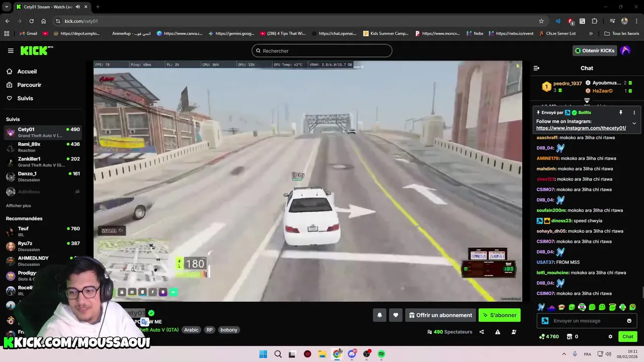Open Gmail bookmark

pos(28,34)
